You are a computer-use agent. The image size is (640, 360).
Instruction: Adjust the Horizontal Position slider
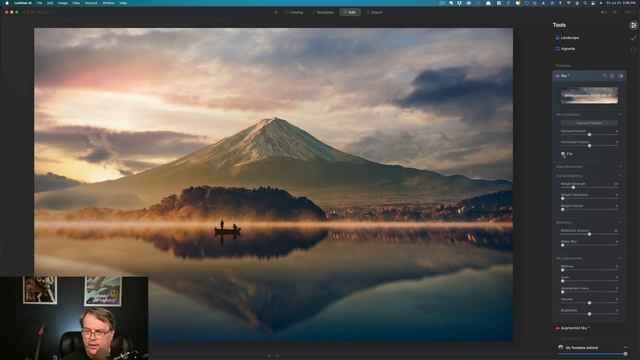click(x=589, y=145)
